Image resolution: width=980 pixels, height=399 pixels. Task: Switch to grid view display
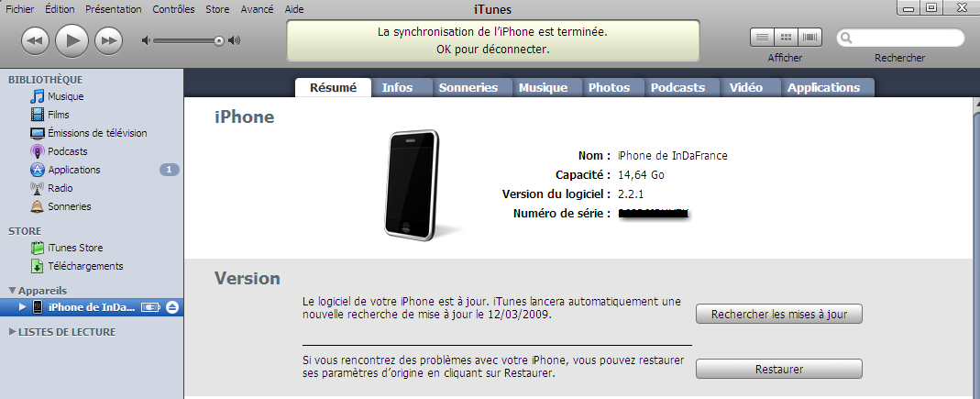[787, 38]
